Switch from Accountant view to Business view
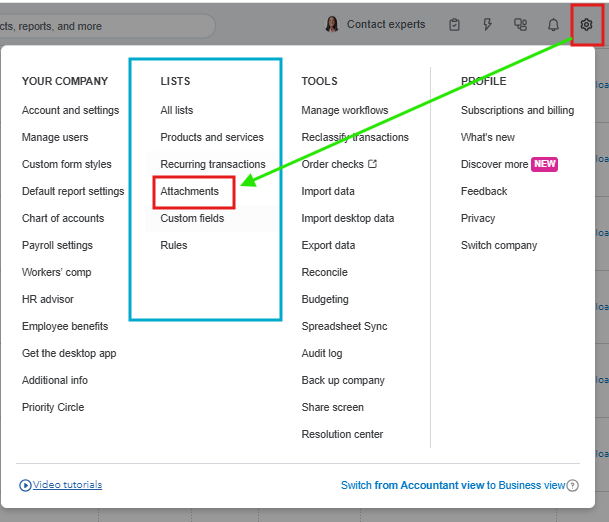This screenshot has height=522, width=609. click(x=453, y=485)
